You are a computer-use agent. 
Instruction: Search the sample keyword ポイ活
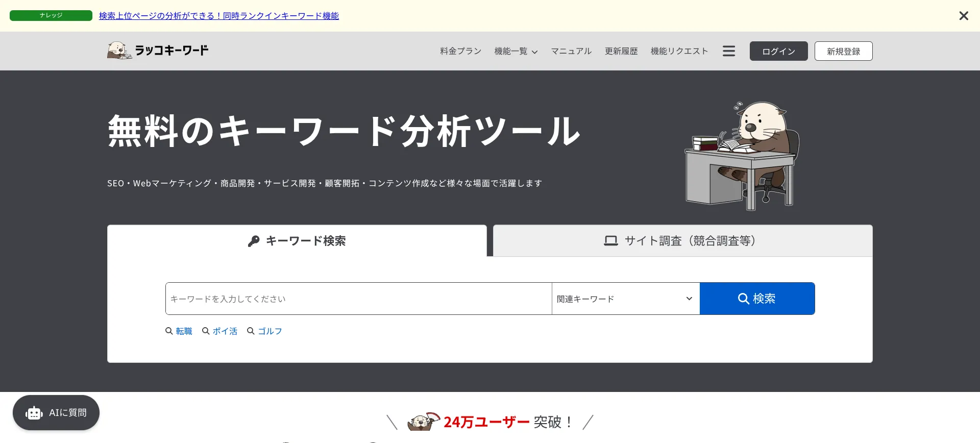click(x=220, y=331)
